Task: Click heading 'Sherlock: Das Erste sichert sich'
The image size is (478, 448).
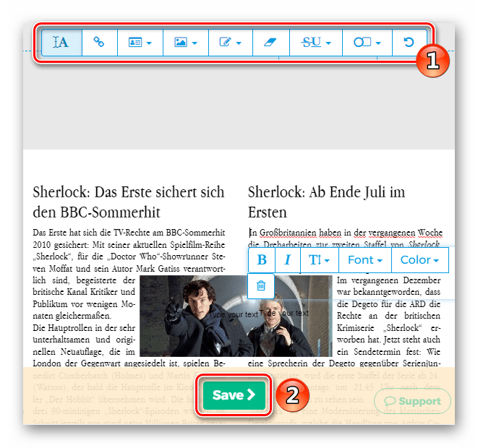Action: coord(128,192)
